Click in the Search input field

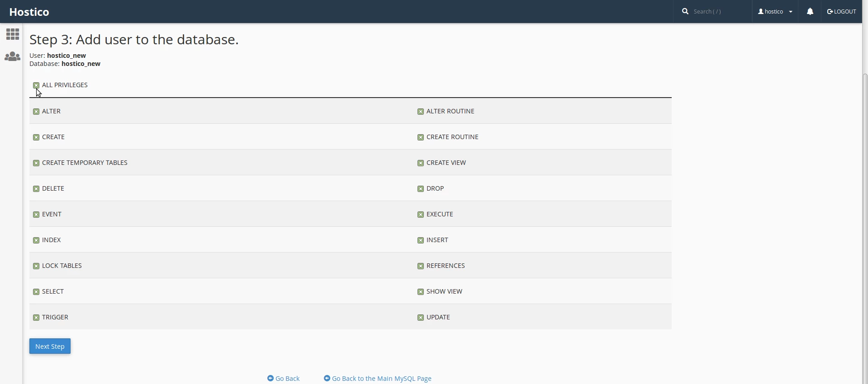[x=717, y=12]
